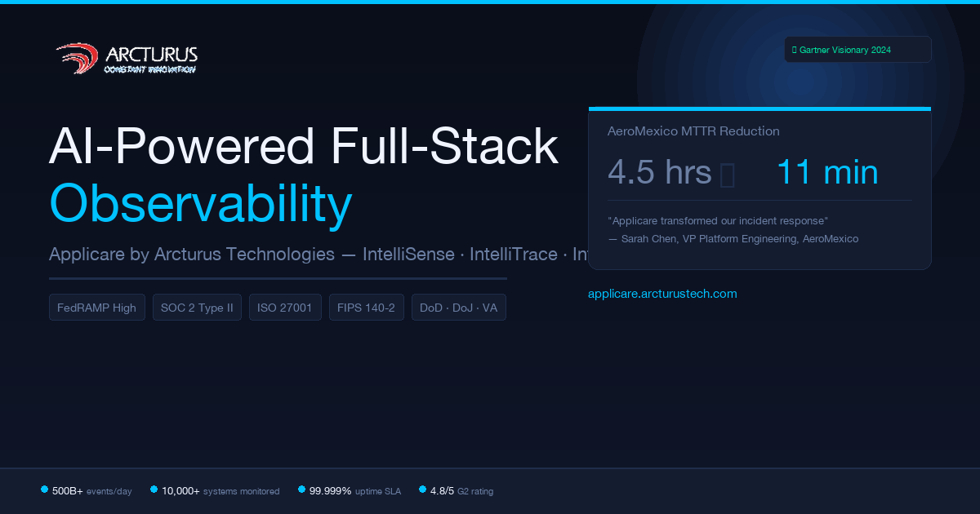Select the ISO 27001 badge
This screenshot has width=980, height=514.
click(285, 308)
